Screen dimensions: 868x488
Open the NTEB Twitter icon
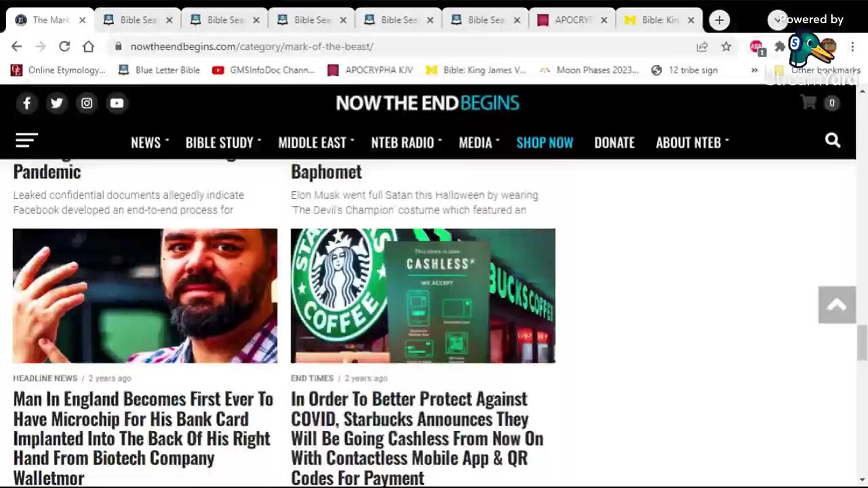(x=57, y=103)
